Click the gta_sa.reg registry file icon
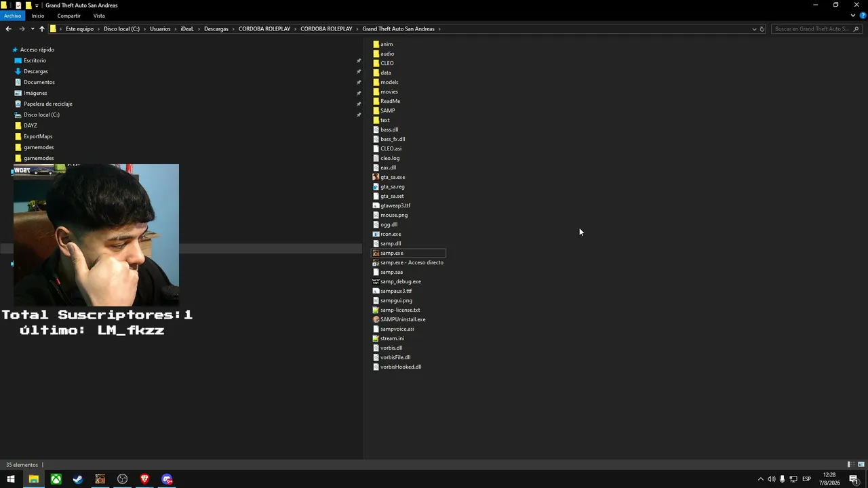Image resolution: width=868 pixels, height=488 pixels. pyautogui.click(x=376, y=186)
